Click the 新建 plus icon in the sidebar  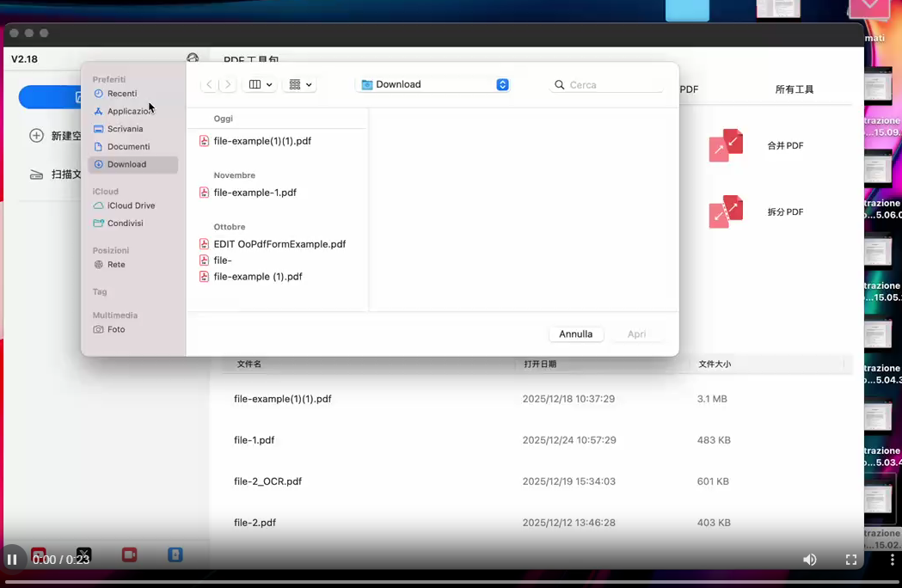pyautogui.click(x=36, y=136)
